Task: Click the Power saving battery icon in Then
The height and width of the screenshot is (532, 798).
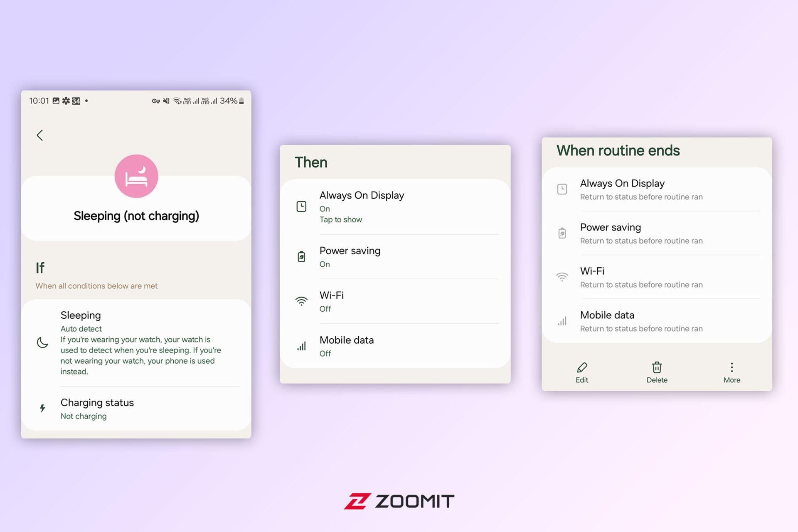Action: point(301,255)
